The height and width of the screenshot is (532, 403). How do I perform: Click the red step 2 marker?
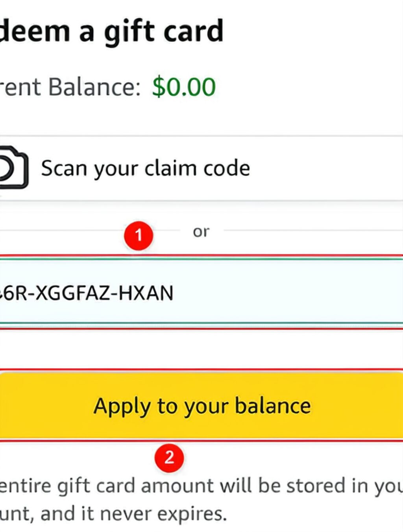[x=169, y=458]
